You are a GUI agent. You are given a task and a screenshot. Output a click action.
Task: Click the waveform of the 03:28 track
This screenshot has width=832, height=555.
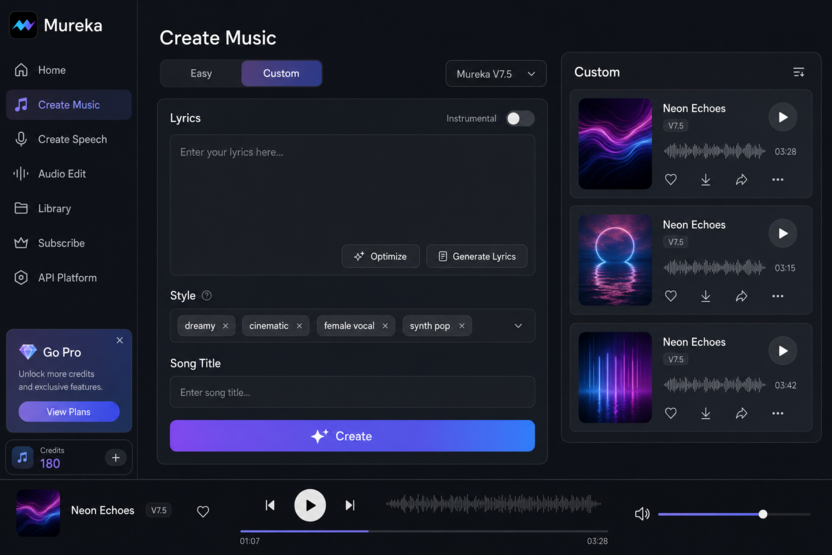pos(714,151)
